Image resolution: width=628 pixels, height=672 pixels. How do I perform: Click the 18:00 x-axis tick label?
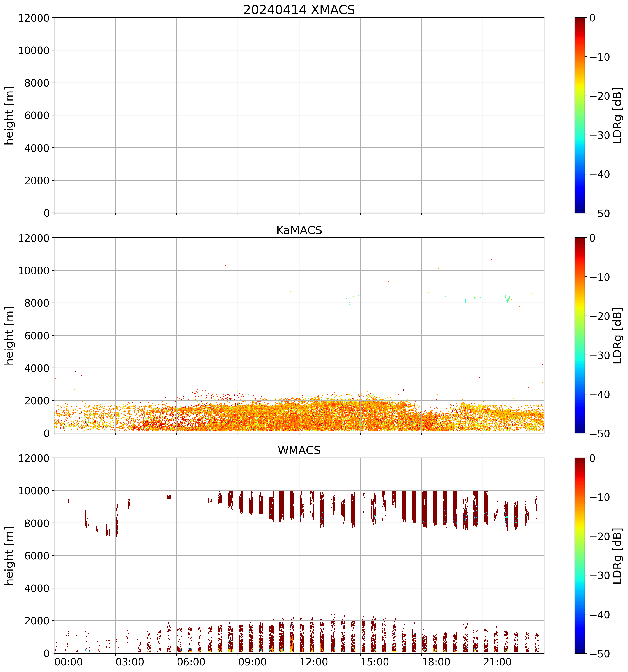[x=436, y=662]
